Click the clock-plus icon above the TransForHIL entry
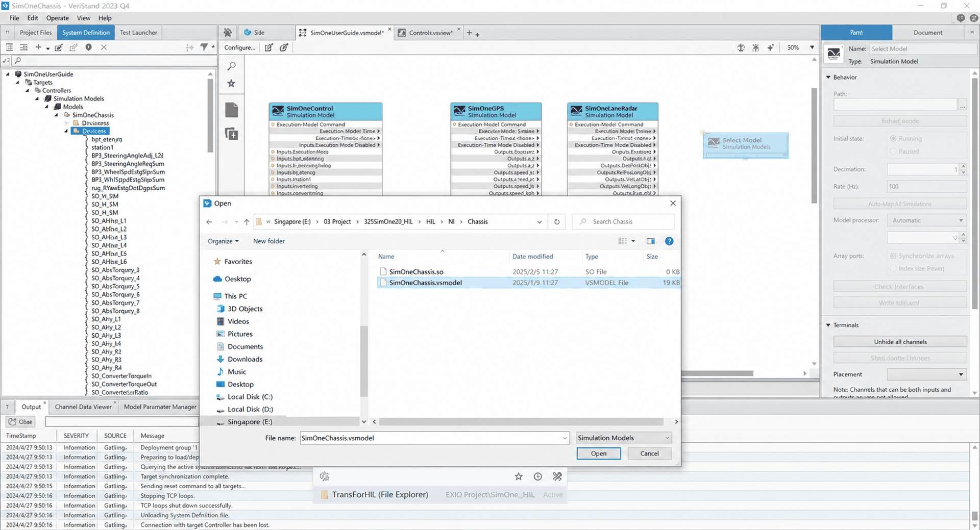The image size is (980, 530). point(538,476)
